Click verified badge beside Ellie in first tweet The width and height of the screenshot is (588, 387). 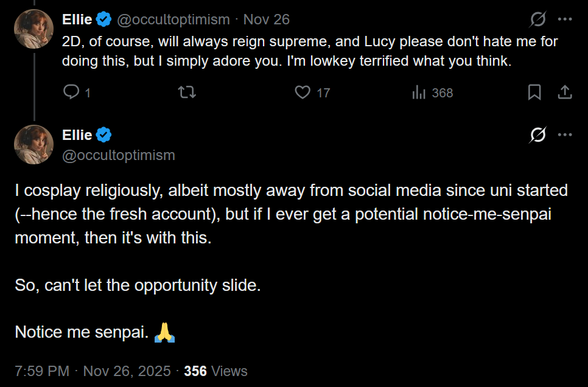click(104, 20)
